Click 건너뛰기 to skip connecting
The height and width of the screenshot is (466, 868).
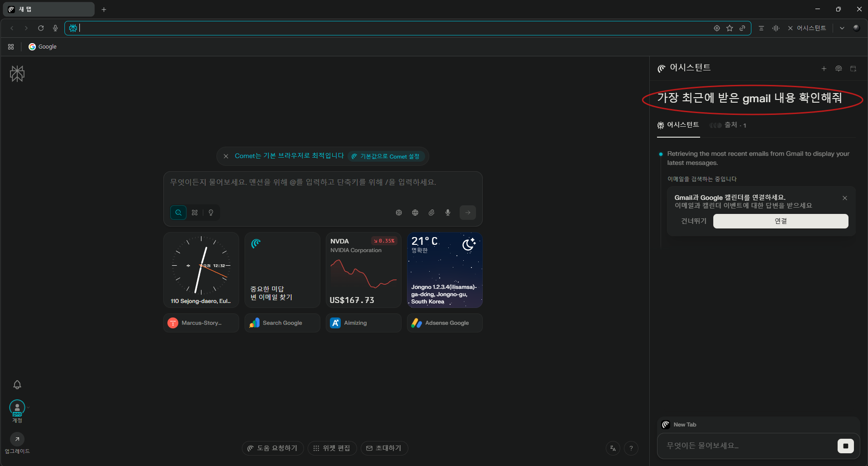click(694, 221)
